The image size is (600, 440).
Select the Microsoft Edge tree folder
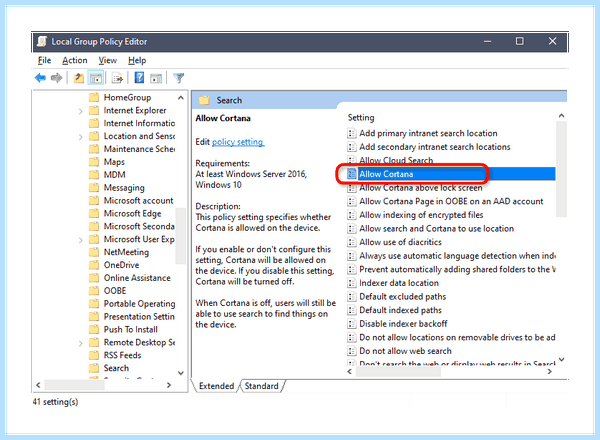[x=132, y=213]
